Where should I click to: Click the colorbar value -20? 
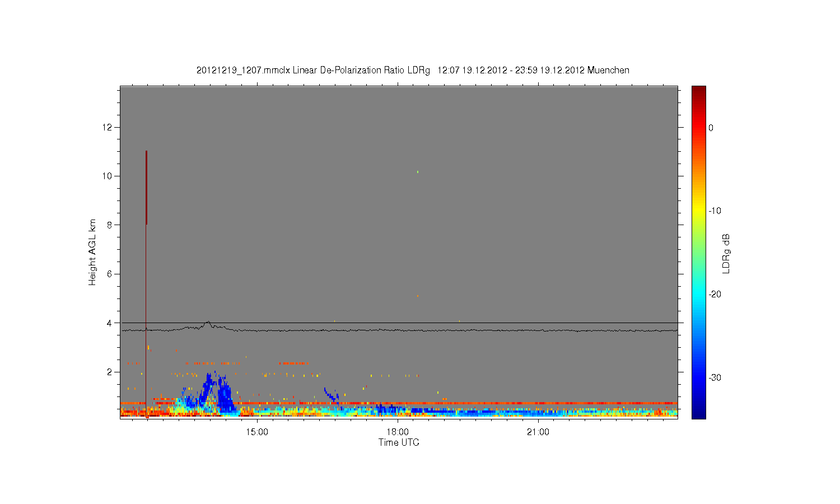tap(715, 295)
